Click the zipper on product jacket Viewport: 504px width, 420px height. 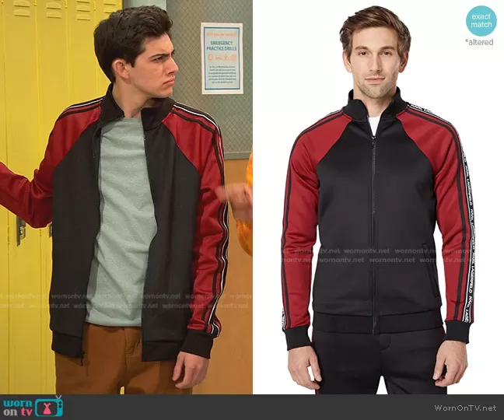click(373, 226)
